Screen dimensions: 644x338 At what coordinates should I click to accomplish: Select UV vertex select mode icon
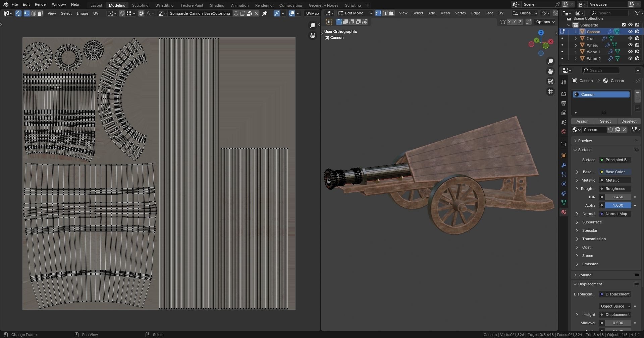click(26, 13)
